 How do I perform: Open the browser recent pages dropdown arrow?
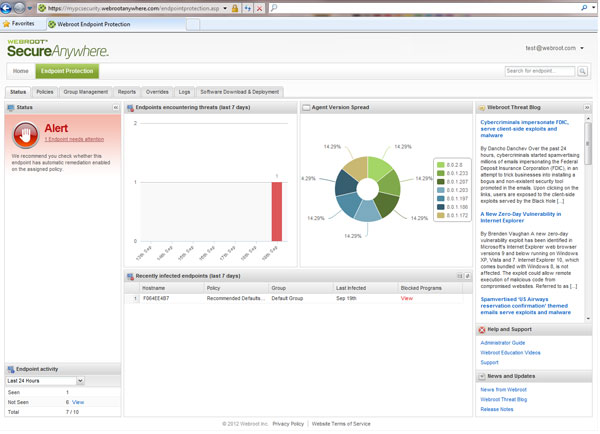coord(29,8)
